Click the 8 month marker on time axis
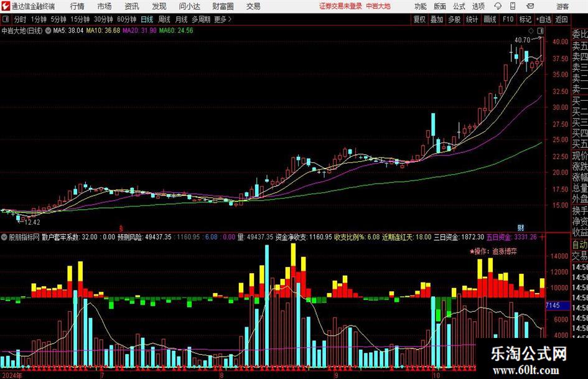588x379 pixels. click(222, 375)
